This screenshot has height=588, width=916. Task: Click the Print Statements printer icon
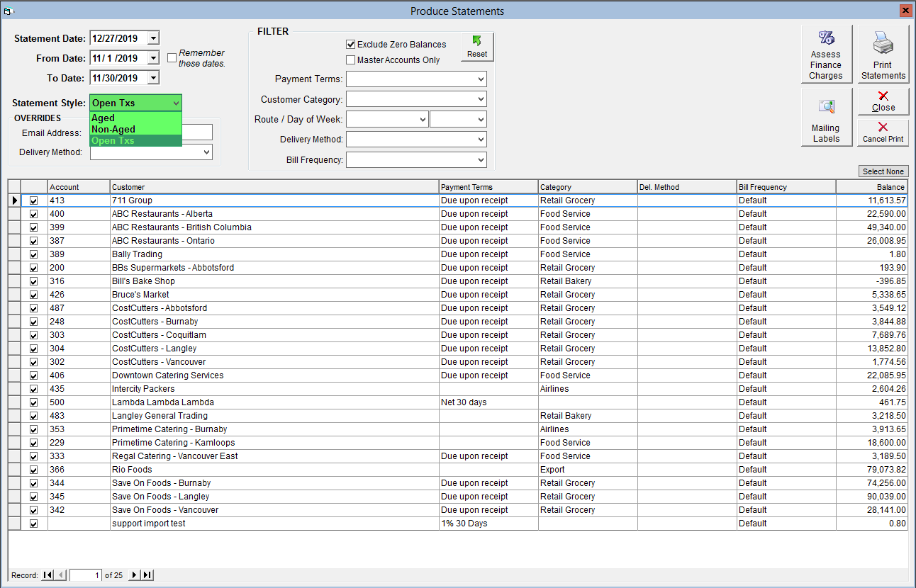(x=883, y=55)
